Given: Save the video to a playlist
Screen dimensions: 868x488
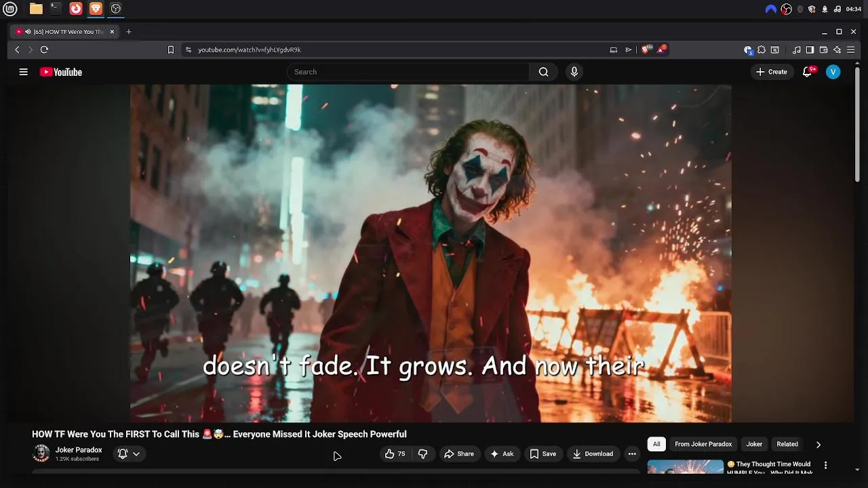Looking at the screenshot, I should [543, 454].
